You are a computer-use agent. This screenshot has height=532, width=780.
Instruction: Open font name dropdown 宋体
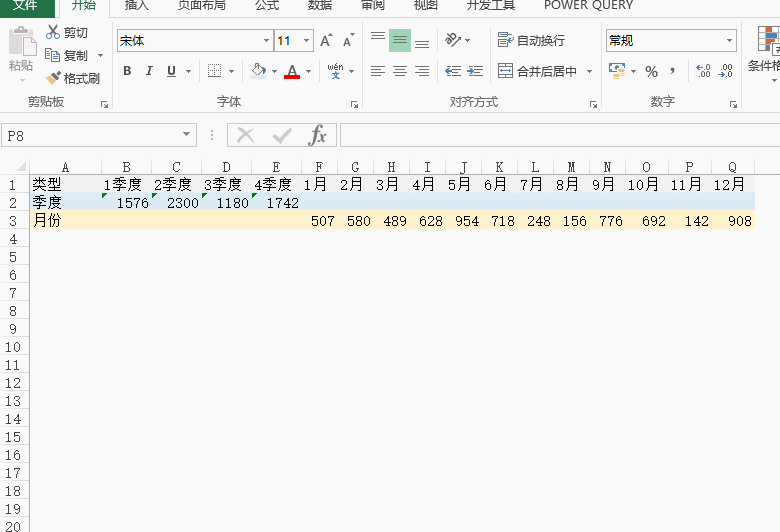(266, 40)
